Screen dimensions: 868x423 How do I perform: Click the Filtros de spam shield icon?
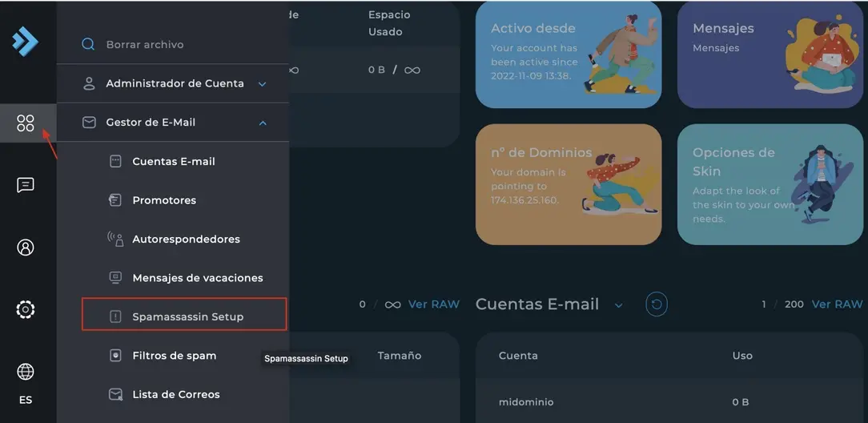[115, 356]
